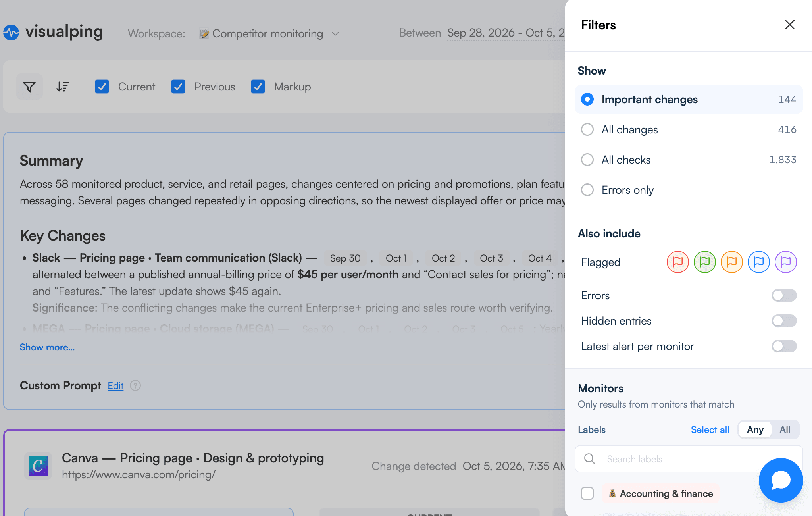
Task: Click the Oct 3 date chip for Slack
Action: (491, 258)
